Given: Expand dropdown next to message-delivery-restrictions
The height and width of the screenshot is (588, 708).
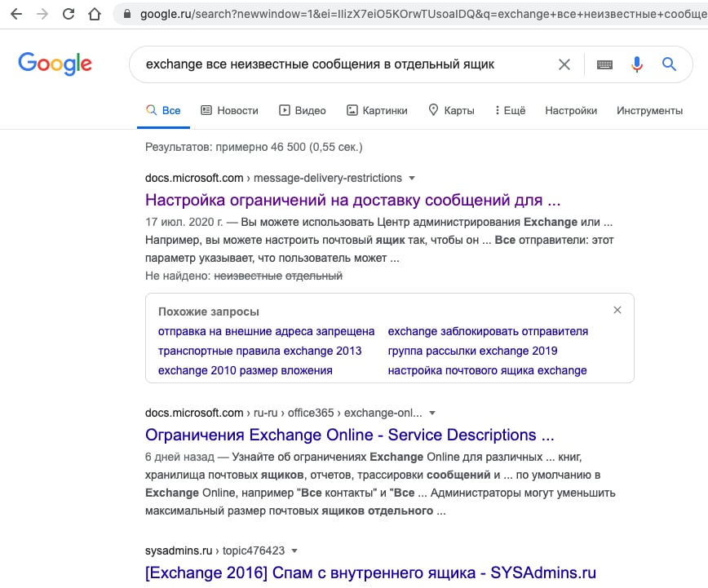Looking at the screenshot, I should tap(412, 179).
